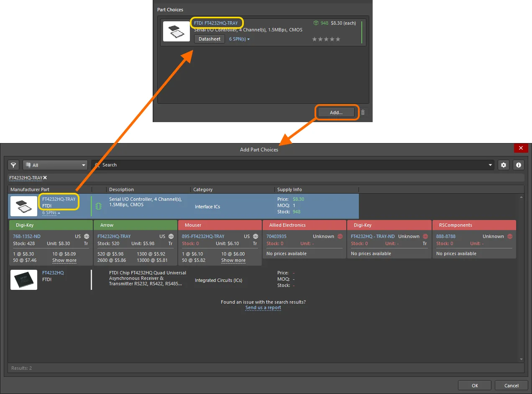The width and height of the screenshot is (532, 394).
Task: Click the Add... button
Action: [x=336, y=112]
